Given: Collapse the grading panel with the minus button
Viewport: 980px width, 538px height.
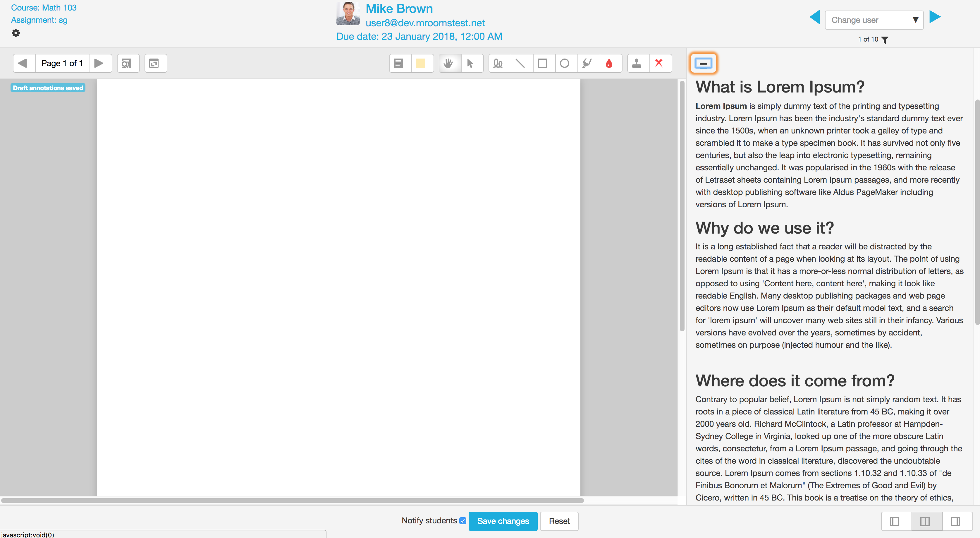Looking at the screenshot, I should pyautogui.click(x=704, y=63).
